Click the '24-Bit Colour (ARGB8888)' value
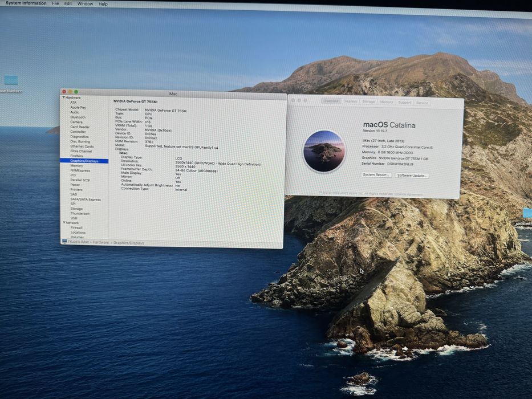This screenshot has width=532, height=399. click(197, 171)
